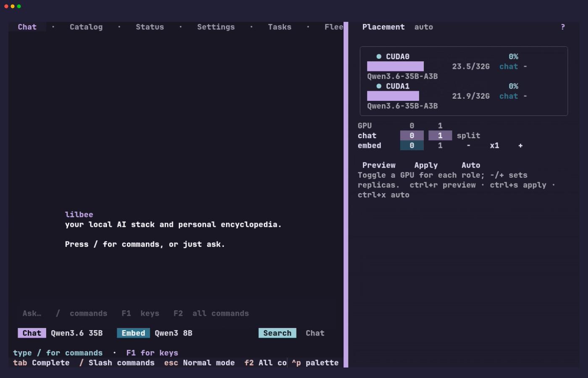This screenshot has height=378, width=588.
Task: Click the ^p palette shortcut
Action: [x=315, y=362]
